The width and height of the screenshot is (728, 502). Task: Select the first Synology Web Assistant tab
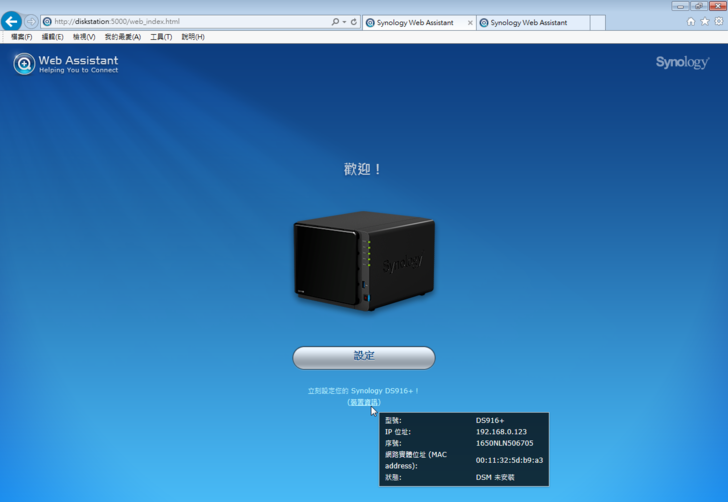point(414,23)
